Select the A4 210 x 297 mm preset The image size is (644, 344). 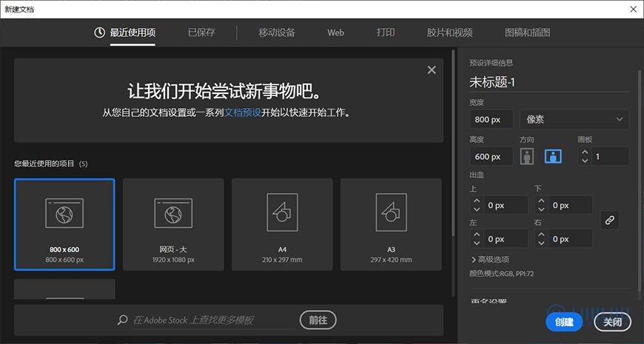(x=282, y=225)
